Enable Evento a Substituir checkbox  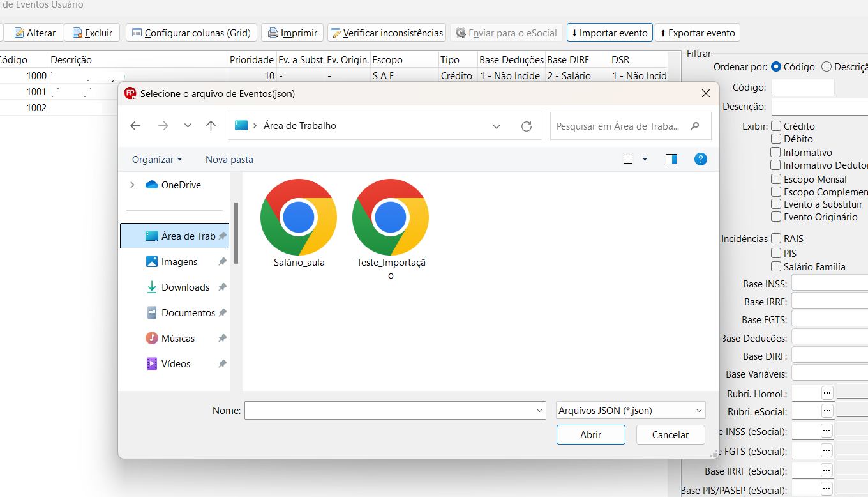776,204
